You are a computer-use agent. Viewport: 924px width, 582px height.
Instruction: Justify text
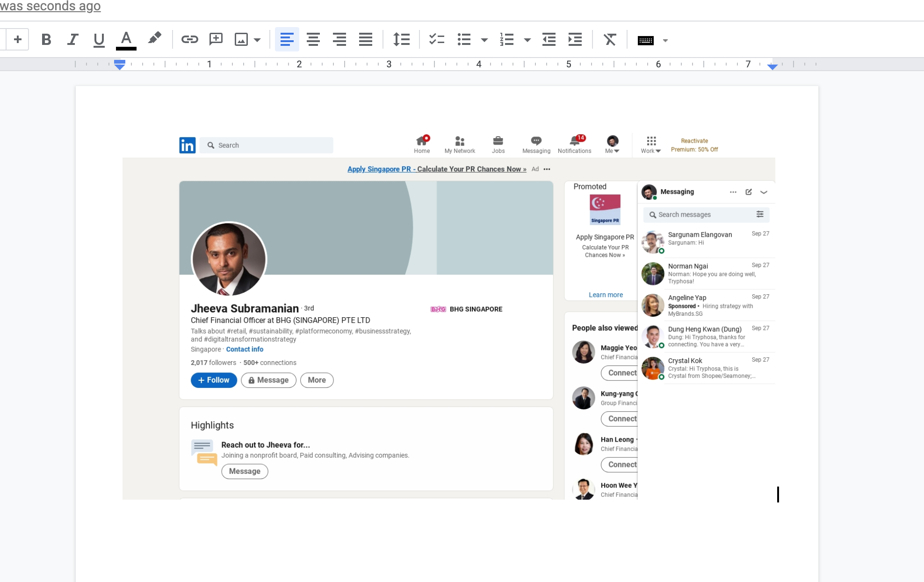(x=365, y=40)
